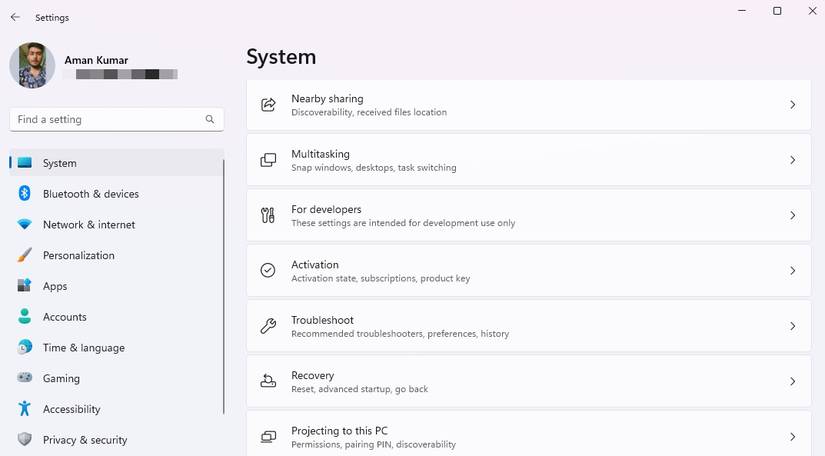Click the Nearby sharing icon

tap(268, 105)
